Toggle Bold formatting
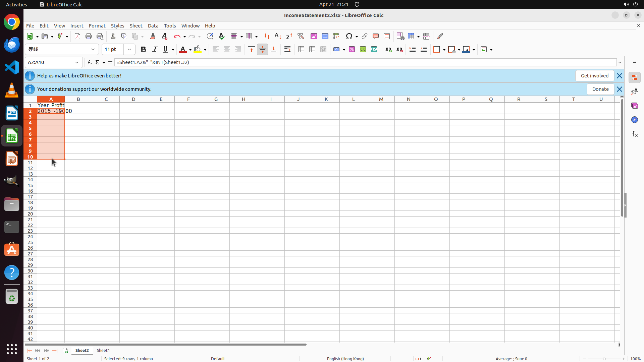The width and height of the screenshot is (644, 362). point(144,50)
